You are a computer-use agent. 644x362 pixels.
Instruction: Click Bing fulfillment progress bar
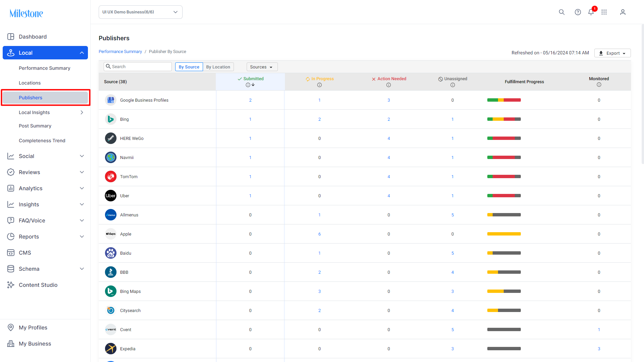[504, 119]
